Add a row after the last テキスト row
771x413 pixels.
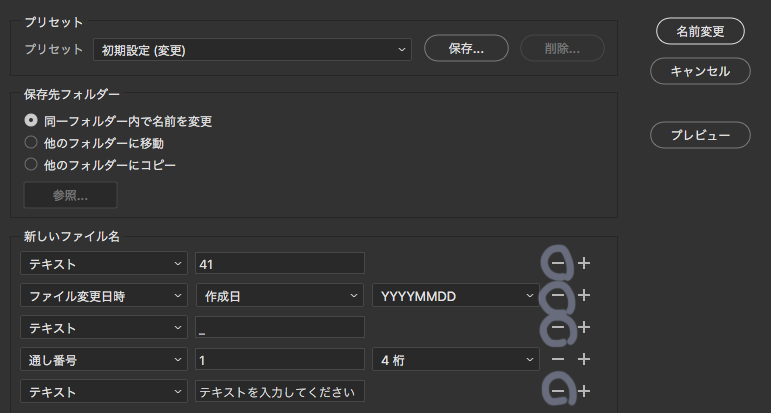(x=584, y=391)
